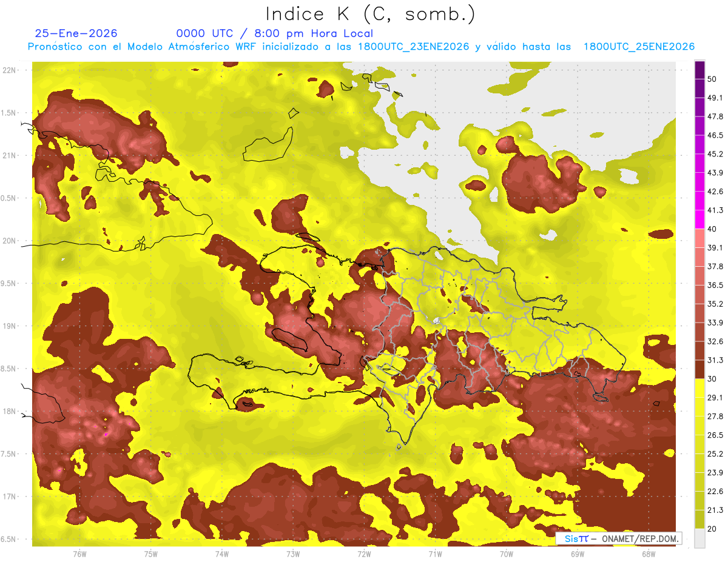Image resolution: width=728 pixels, height=562 pixels.
Task: Click the '70W' longitude label
Action: [x=507, y=554]
